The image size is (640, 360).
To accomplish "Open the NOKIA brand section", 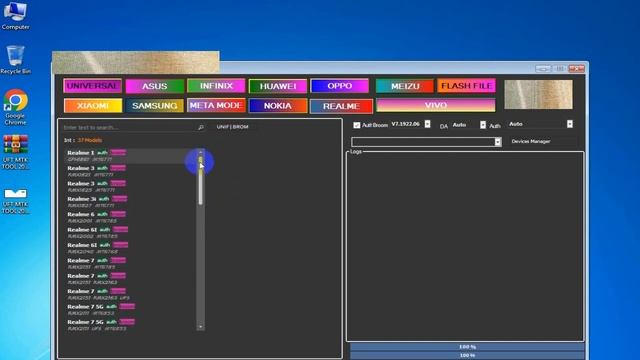I will point(278,106).
